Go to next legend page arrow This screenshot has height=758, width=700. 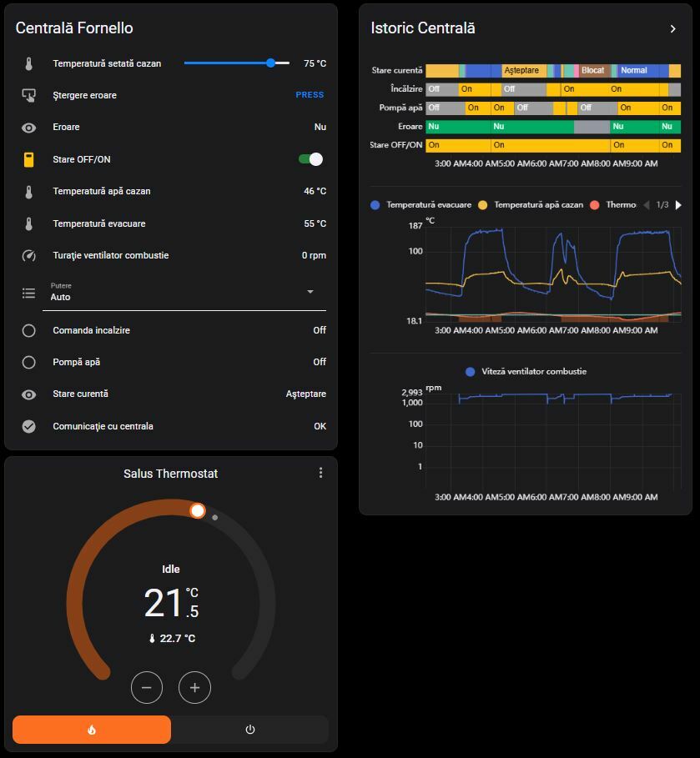click(678, 204)
